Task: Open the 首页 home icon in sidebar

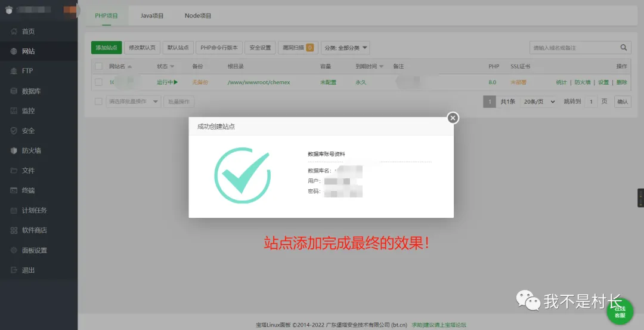Action: [x=14, y=31]
